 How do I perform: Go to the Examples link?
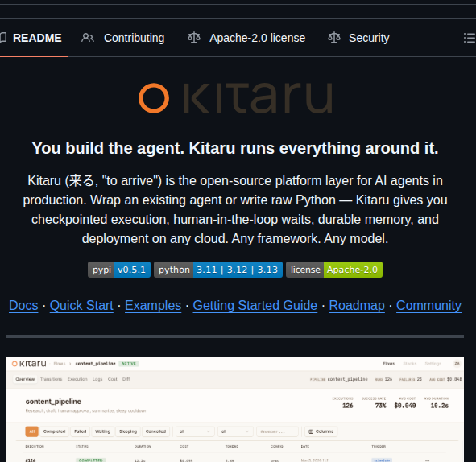coord(153,306)
